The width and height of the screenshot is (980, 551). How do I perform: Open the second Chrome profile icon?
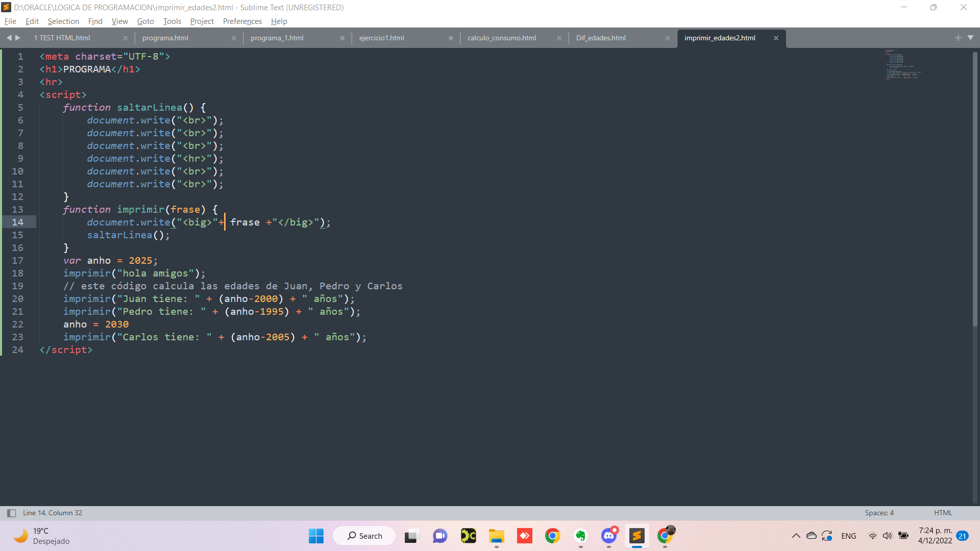[x=665, y=536]
